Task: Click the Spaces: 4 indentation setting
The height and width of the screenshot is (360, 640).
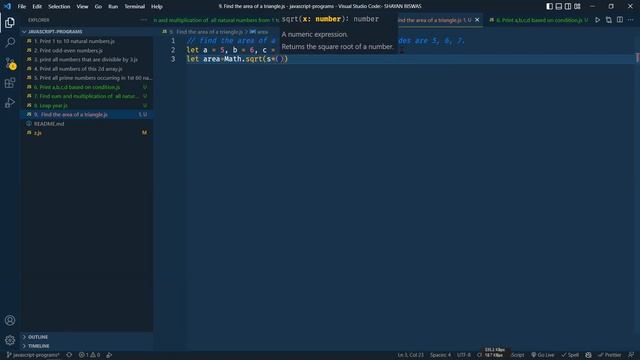Action: [440, 355]
